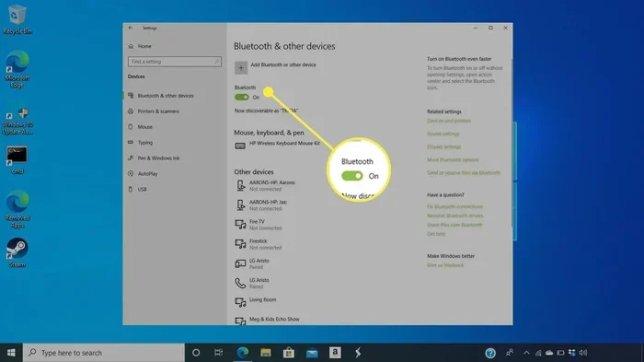This screenshot has height=362, width=644.
Task: Open Windows 10 Update Assistant desktop shortcut
Action: [17, 122]
